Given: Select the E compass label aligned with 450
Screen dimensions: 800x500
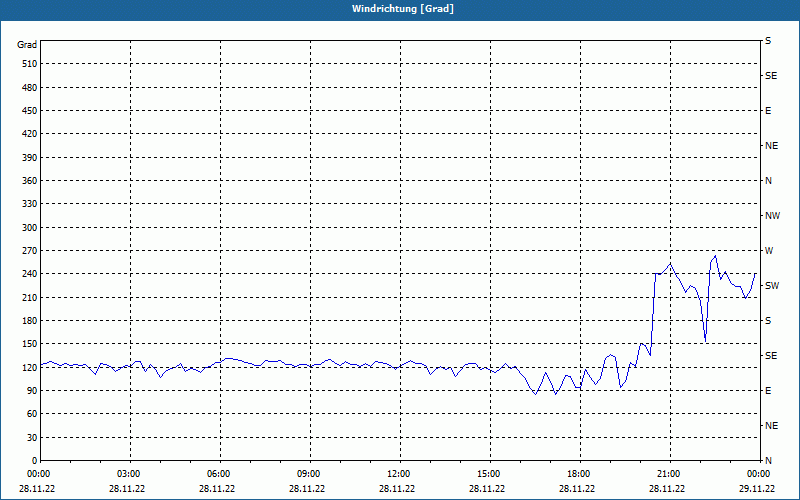Looking at the screenshot, I should [x=768, y=111].
